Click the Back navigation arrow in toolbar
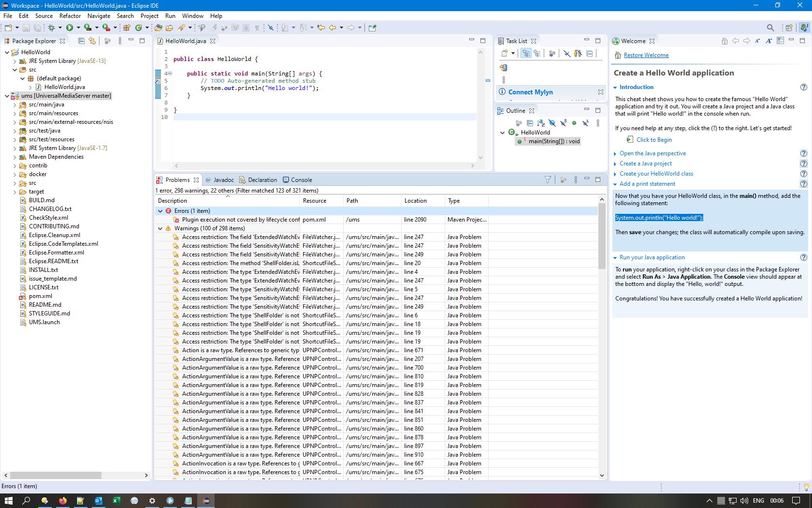The width and height of the screenshot is (812, 508). pos(332,28)
